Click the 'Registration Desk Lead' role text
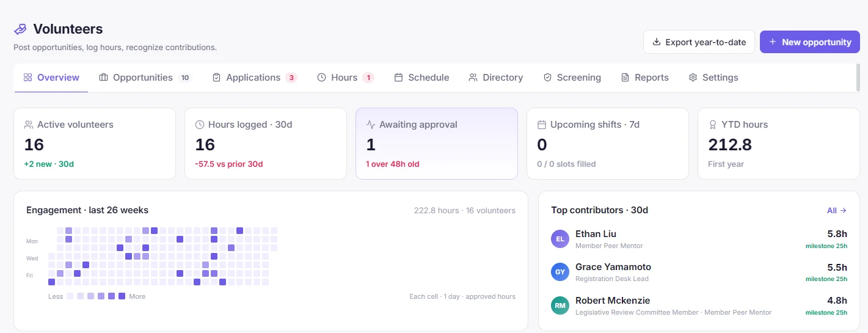868x333 pixels. point(612,279)
